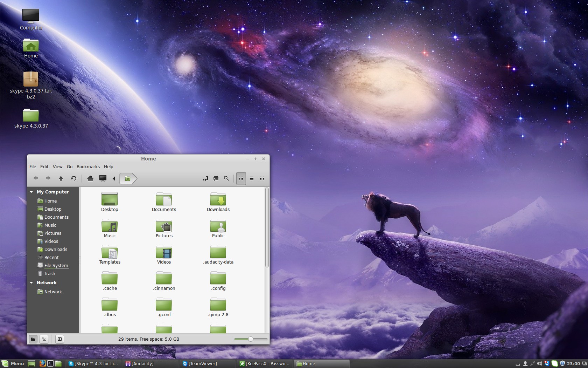
Task: Select the .cache folder
Action: pos(110,280)
